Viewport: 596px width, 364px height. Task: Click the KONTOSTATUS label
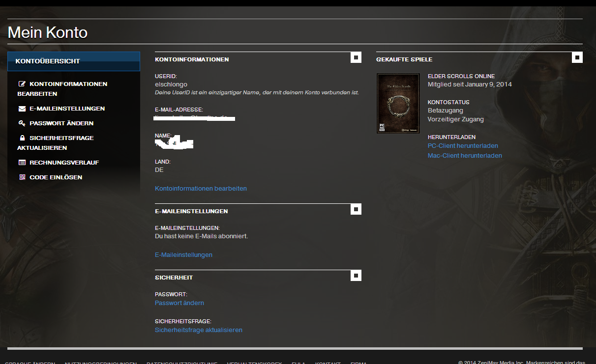448,103
